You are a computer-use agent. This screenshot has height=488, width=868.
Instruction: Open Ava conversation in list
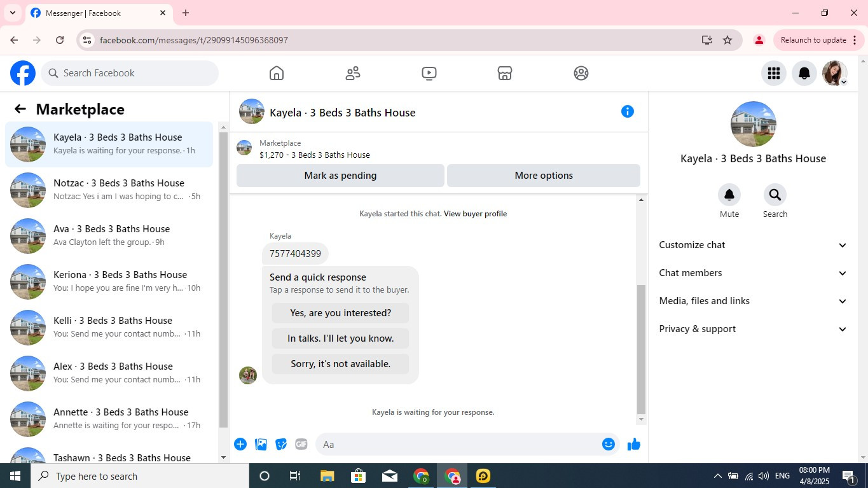point(109,236)
